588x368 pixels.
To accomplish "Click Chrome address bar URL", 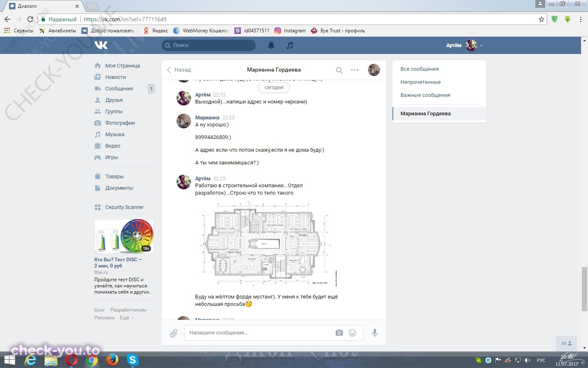I will 125,19.
